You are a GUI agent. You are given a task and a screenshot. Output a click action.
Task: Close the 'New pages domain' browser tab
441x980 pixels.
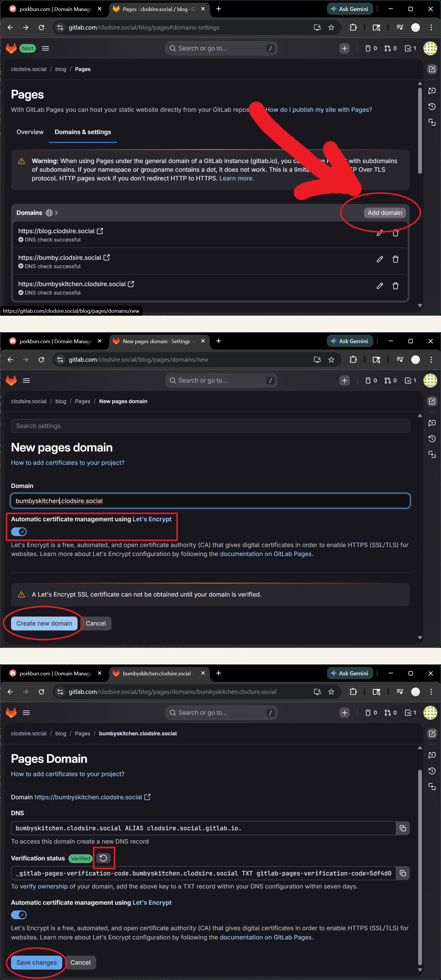pos(203,341)
